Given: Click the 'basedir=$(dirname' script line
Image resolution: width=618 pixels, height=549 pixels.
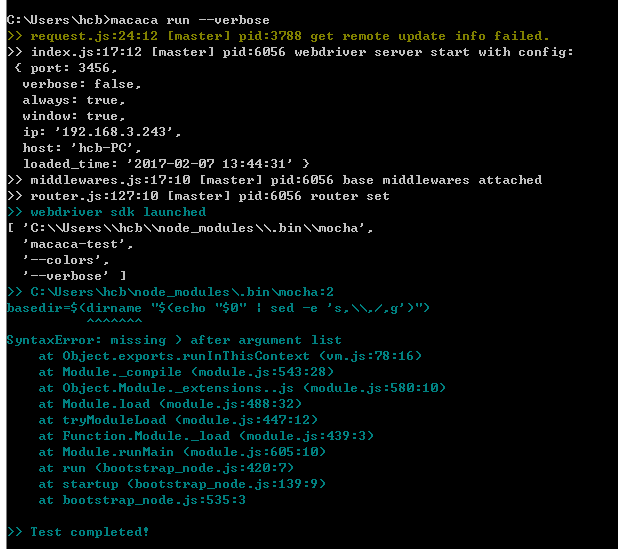Looking at the screenshot, I should (218, 308).
